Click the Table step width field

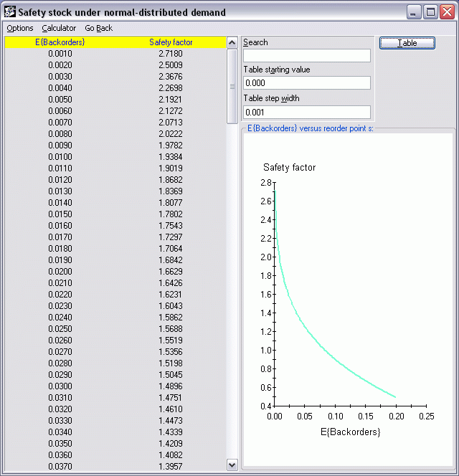tap(307, 113)
